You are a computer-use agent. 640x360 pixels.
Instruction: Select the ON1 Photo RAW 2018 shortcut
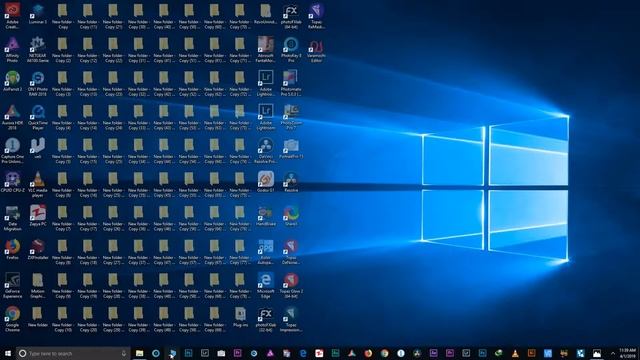[38, 83]
